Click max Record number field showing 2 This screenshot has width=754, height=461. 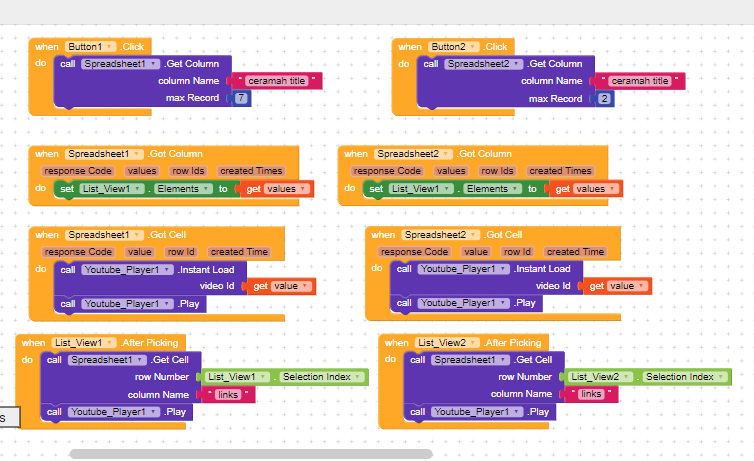(604, 98)
